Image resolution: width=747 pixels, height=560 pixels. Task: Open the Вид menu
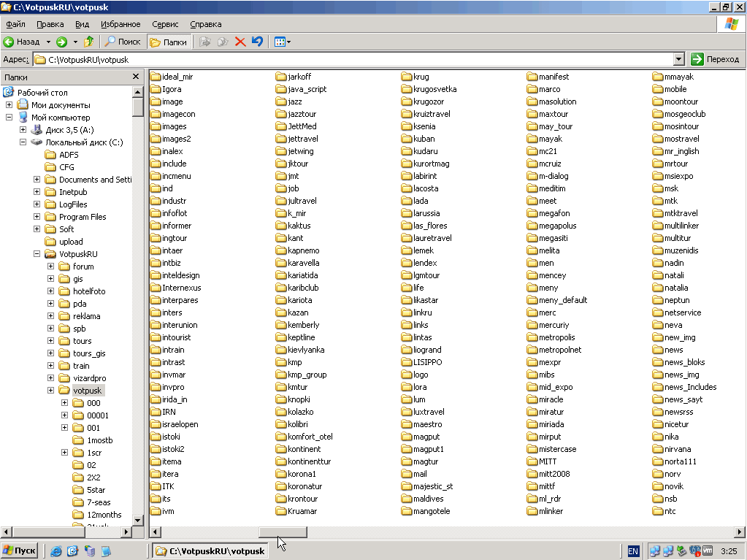[x=83, y=24]
